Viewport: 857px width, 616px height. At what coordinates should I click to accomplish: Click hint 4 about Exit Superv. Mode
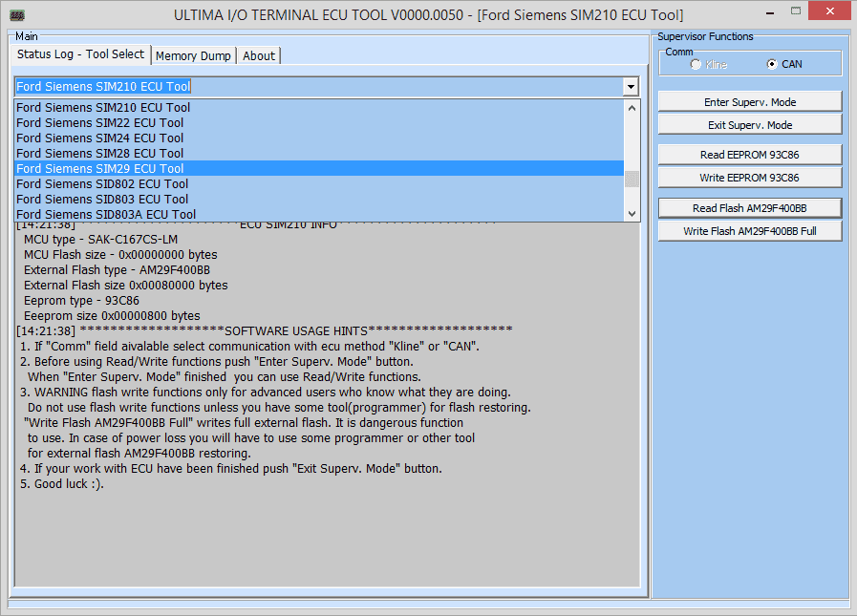tap(230, 469)
